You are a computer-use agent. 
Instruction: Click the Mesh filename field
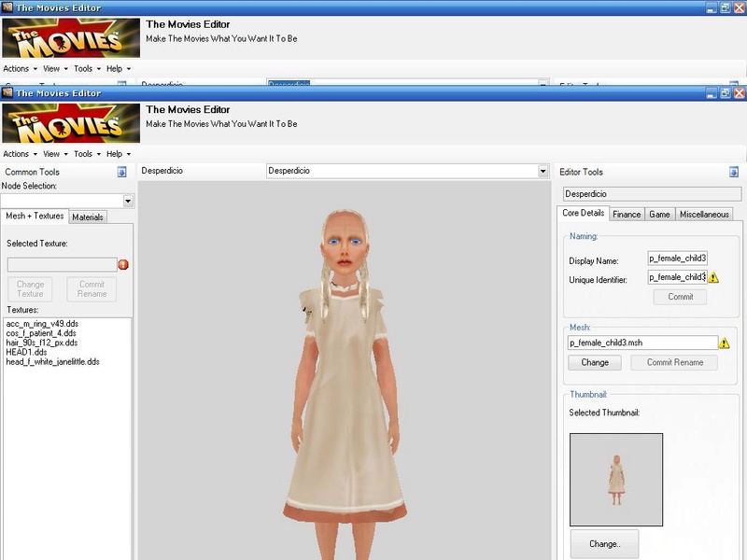click(x=642, y=343)
